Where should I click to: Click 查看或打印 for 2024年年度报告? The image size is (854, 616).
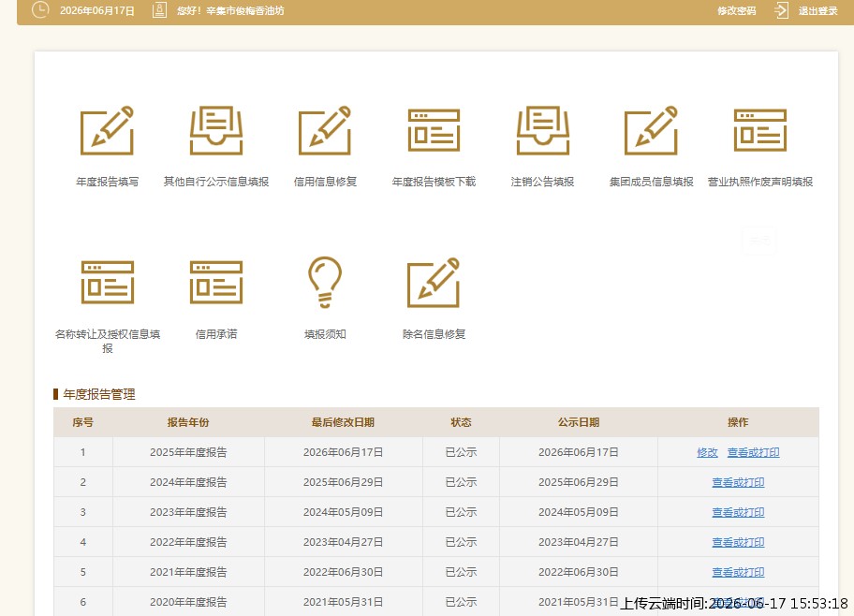coord(738,482)
